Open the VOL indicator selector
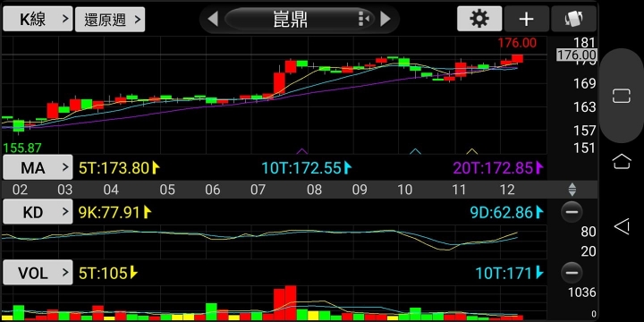The height and width of the screenshot is (322, 644). coord(38,272)
